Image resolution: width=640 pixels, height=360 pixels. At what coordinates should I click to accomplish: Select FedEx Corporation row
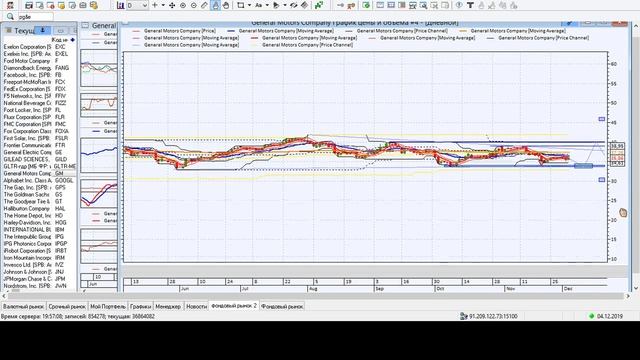click(39, 89)
